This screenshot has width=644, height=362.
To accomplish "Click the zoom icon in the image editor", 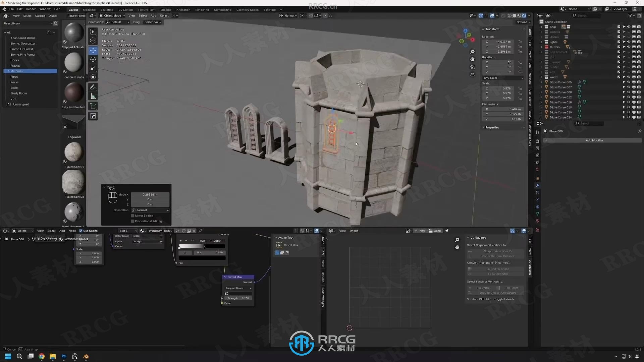I will click(x=457, y=240).
